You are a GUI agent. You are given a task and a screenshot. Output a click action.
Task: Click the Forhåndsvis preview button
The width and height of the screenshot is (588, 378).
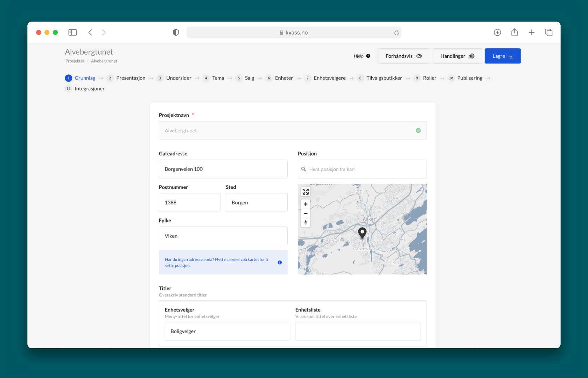point(404,56)
